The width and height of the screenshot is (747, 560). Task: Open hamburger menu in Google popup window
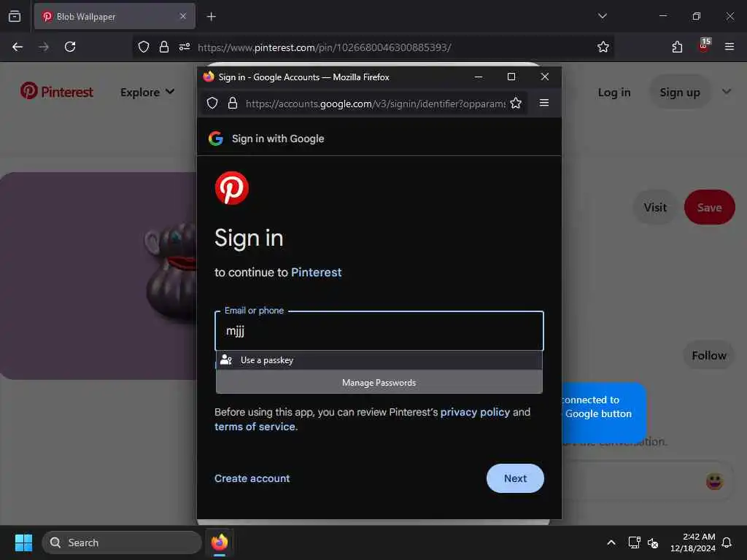[544, 103]
